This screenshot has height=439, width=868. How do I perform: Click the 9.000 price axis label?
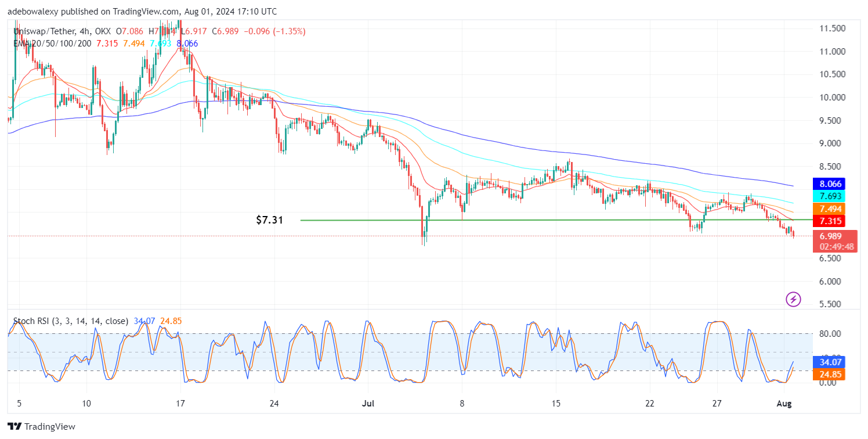(831, 143)
